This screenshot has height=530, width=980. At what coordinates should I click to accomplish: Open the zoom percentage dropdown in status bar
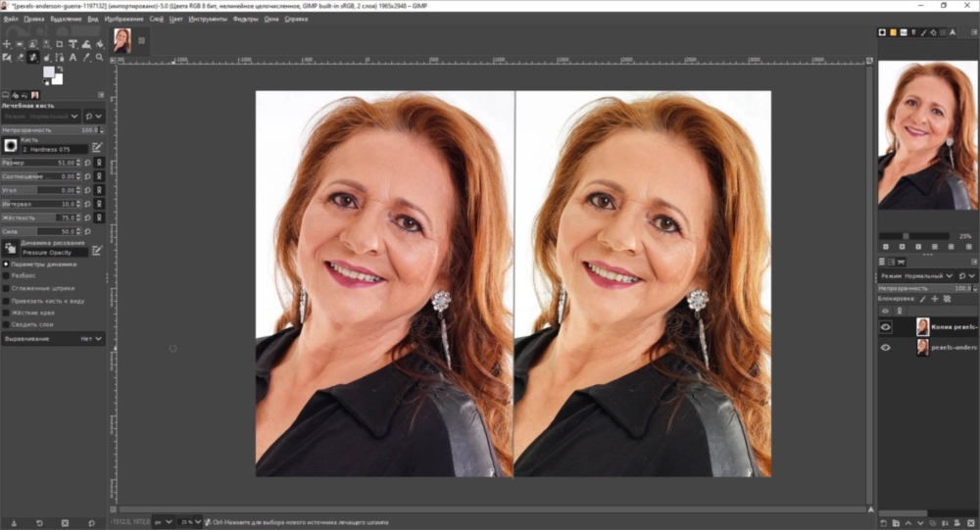click(x=190, y=522)
